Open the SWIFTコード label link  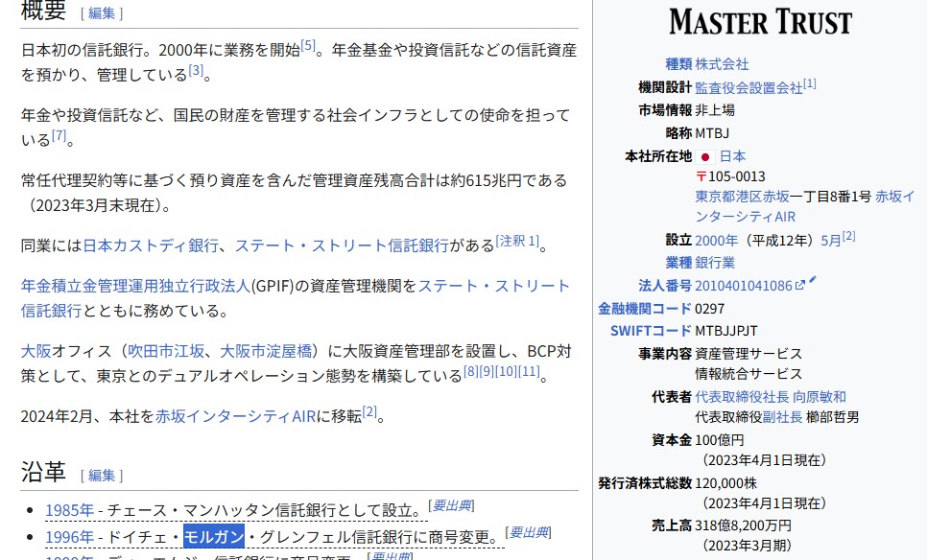[651, 332]
